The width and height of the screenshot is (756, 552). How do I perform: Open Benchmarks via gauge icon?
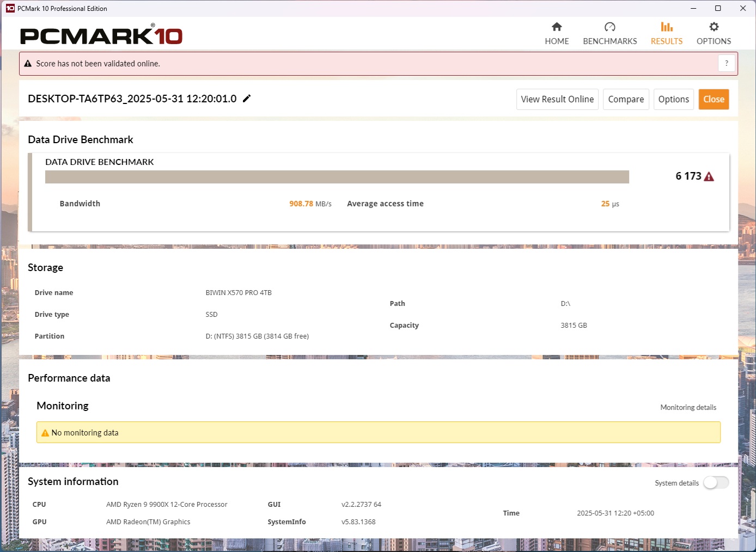pos(609,27)
